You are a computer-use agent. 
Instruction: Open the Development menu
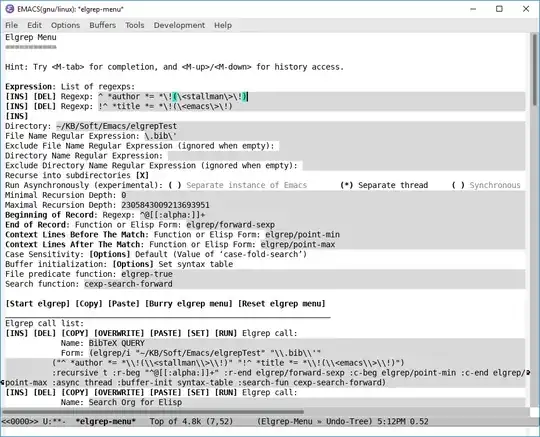tap(179, 25)
